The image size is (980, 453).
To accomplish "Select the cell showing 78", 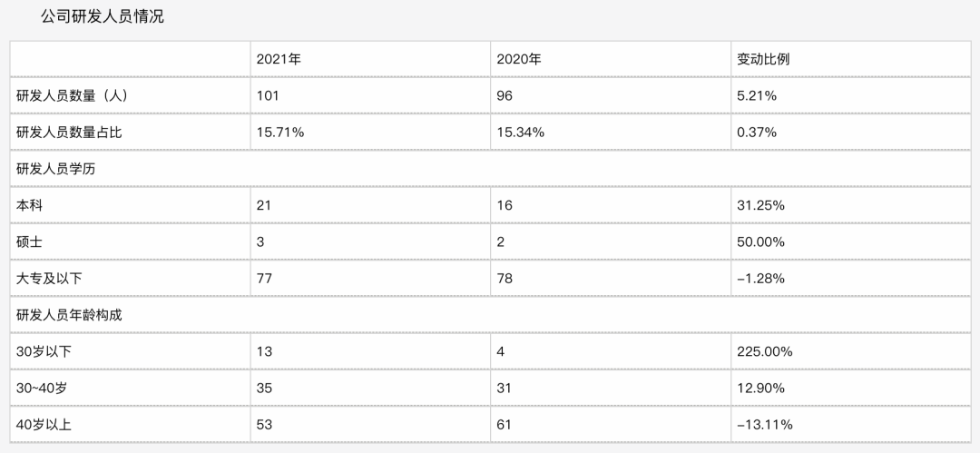I will [x=505, y=278].
